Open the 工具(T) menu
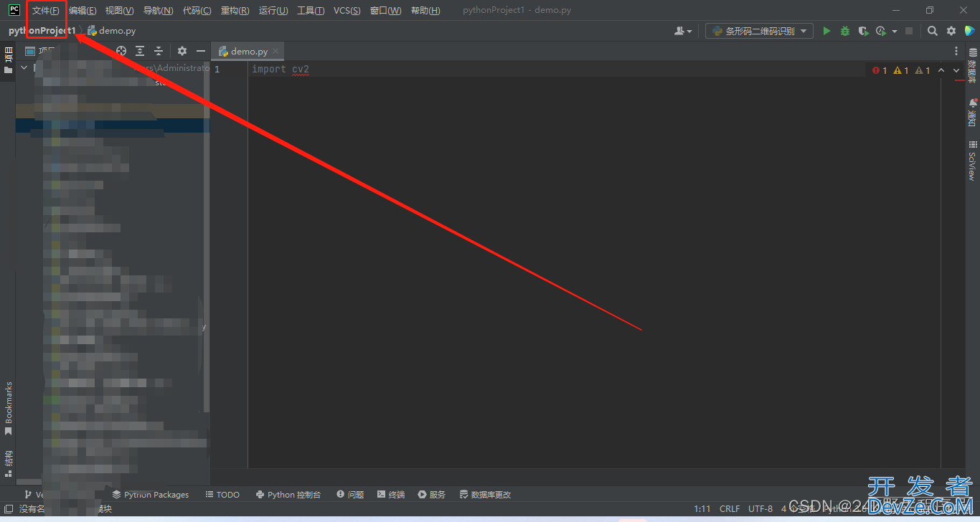The height and width of the screenshot is (522, 980). coord(311,11)
